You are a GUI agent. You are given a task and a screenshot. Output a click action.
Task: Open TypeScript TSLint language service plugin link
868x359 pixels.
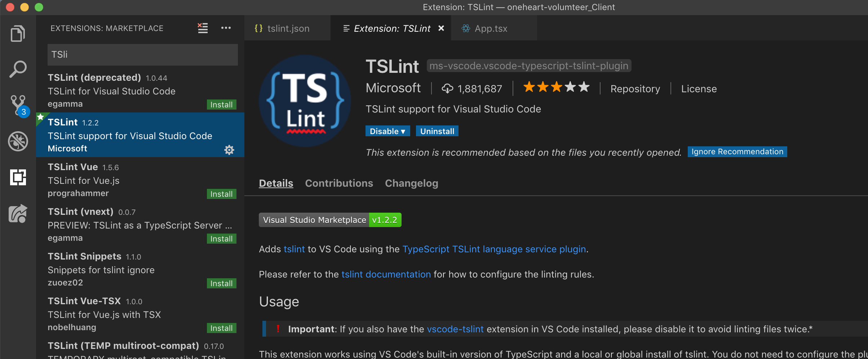tap(494, 249)
